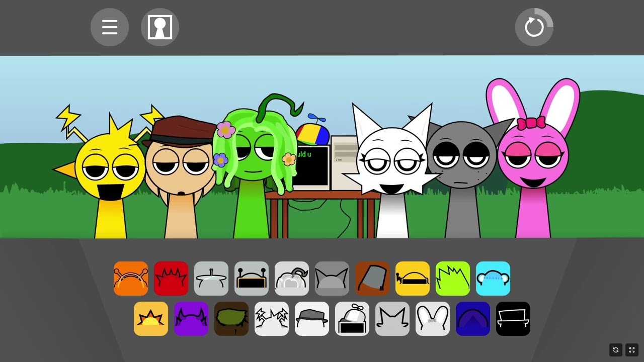
Task: Enter fullscreen with the expand icon
Action: (x=632, y=350)
